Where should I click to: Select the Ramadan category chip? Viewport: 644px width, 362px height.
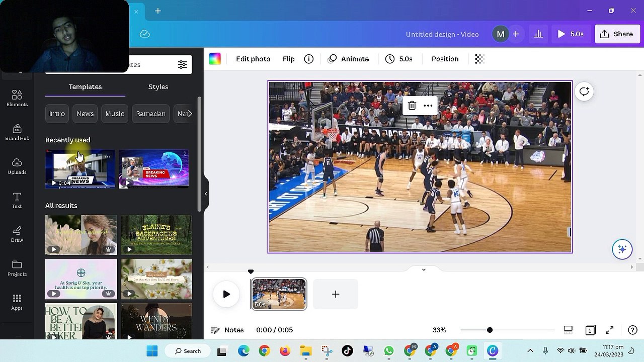tap(150, 114)
